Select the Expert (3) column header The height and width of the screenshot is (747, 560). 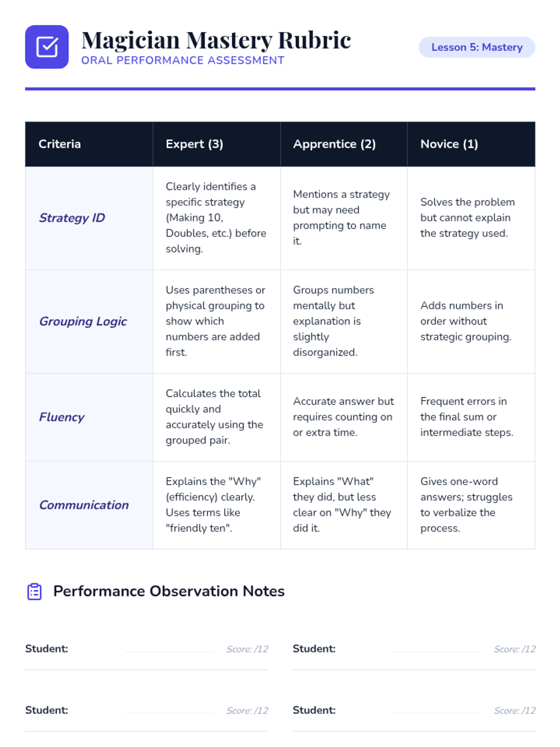point(217,144)
